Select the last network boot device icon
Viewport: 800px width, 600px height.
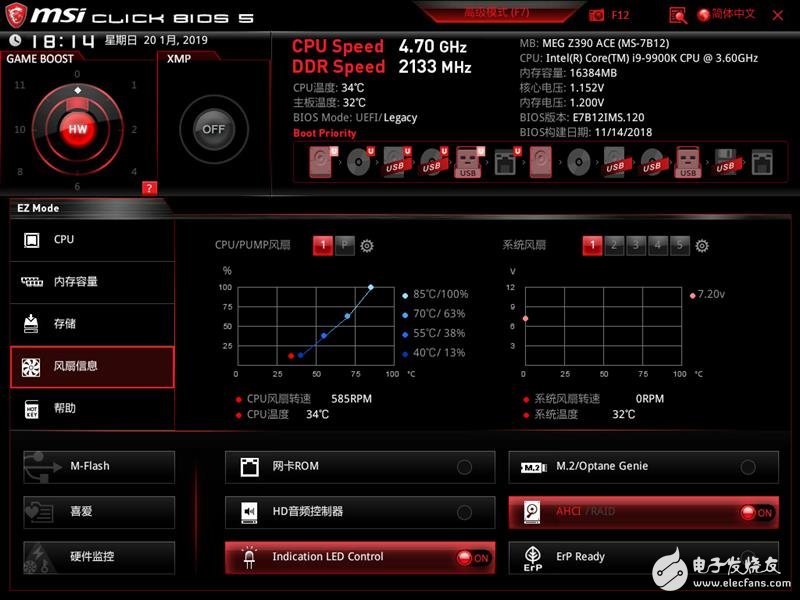coord(762,162)
